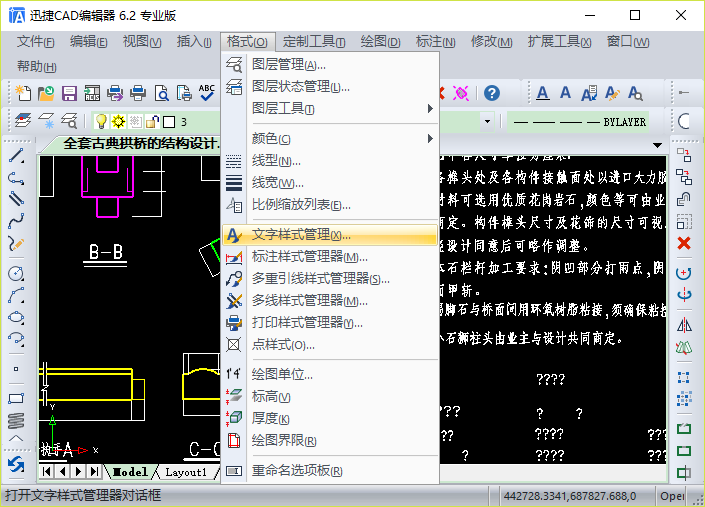Select 线型 menu entry
The height and width of the screenshot is (507, 705).
click(x=330, y=160)
